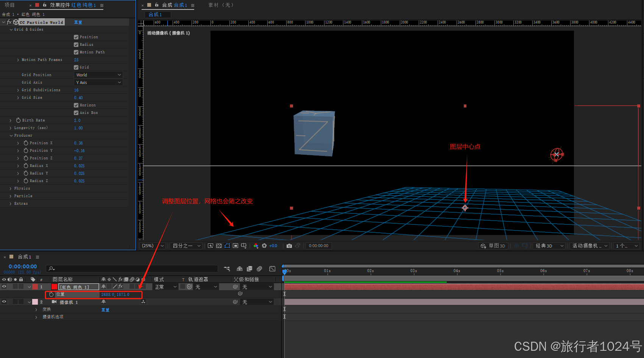Click the timeline layer search field
Viewport: 644px width, 358px height.
point(132,269)
